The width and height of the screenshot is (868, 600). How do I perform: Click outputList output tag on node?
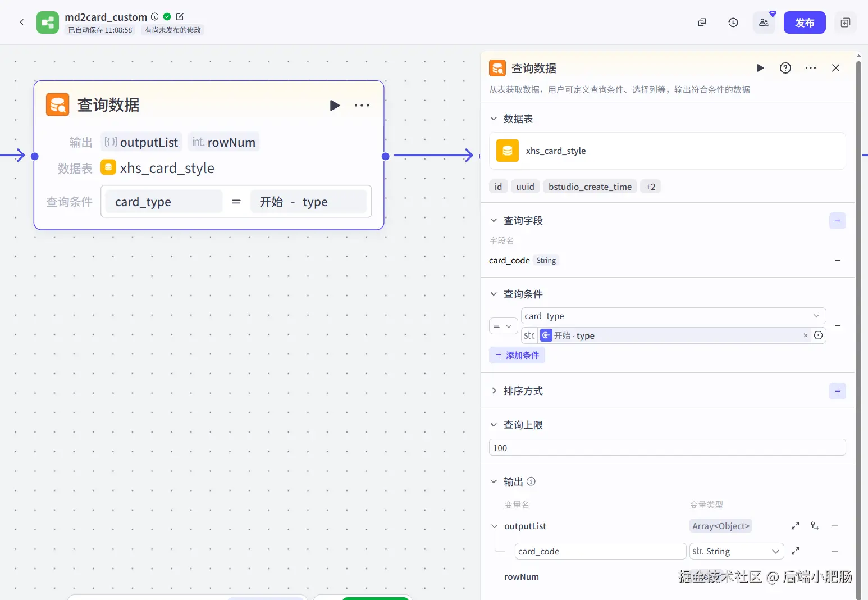tap(141, 142)
